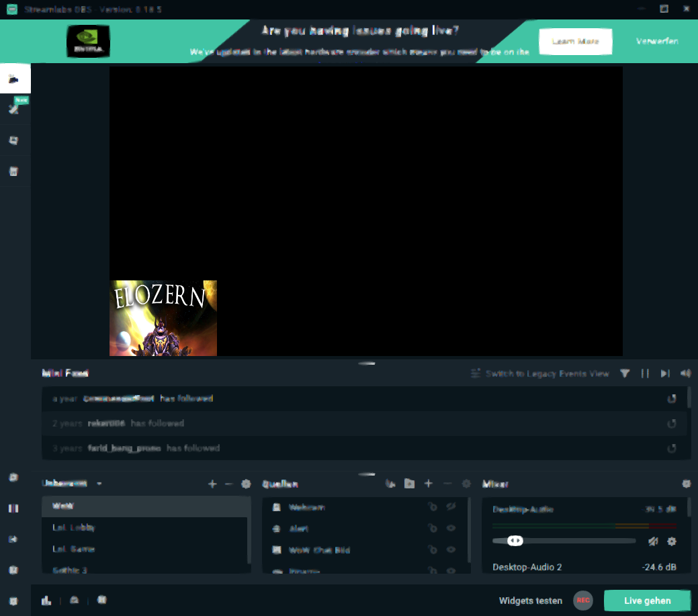Image resolution: width=698 pixels, height=616 pixels.
Task: Mute the Desktop-Audio channel
Action: coord(652,541)
